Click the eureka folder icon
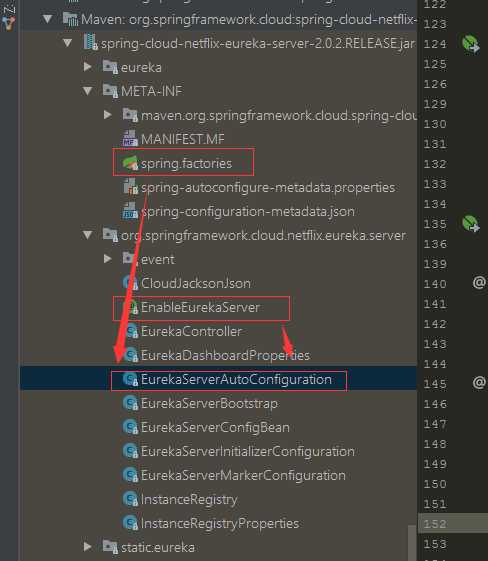The width and height of the screenshot is (488, 561). (110, 67)
